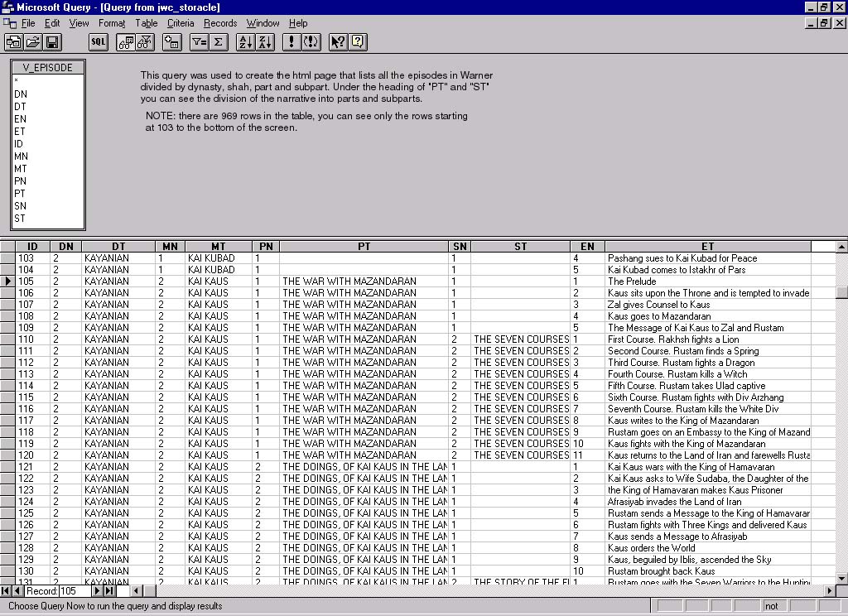Click the Cycle Through Totals sigma icon
848x616 pixels.
click(x=219, y=41)
